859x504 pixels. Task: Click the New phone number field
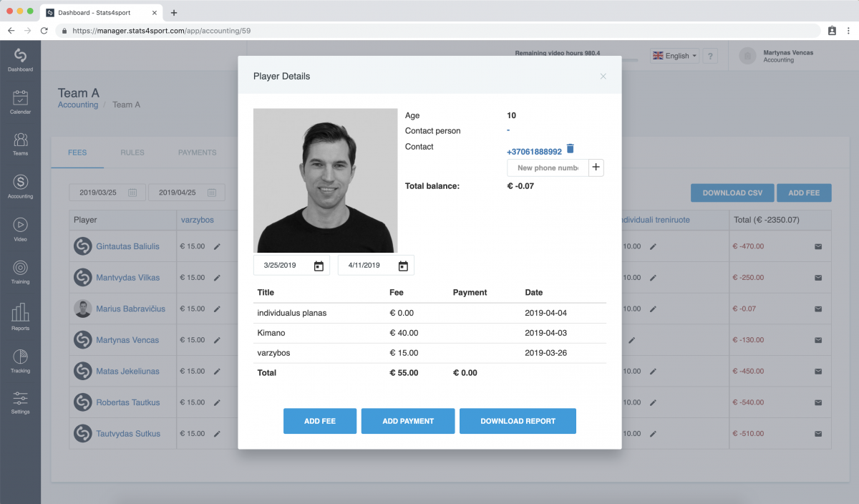pos(548,168)
